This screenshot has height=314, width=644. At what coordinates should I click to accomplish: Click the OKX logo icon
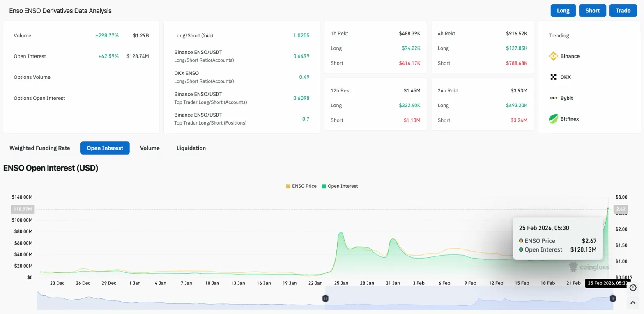tap(553, 77)
